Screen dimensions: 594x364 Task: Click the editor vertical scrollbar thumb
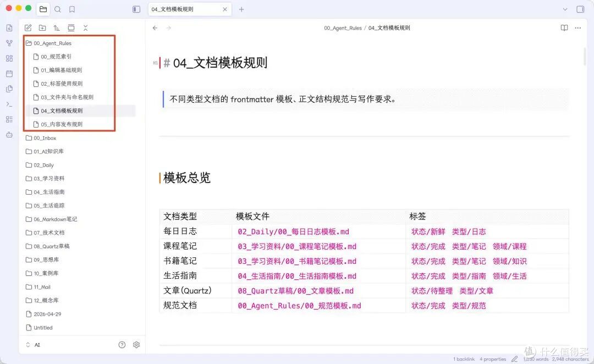[x=585, y=57]
